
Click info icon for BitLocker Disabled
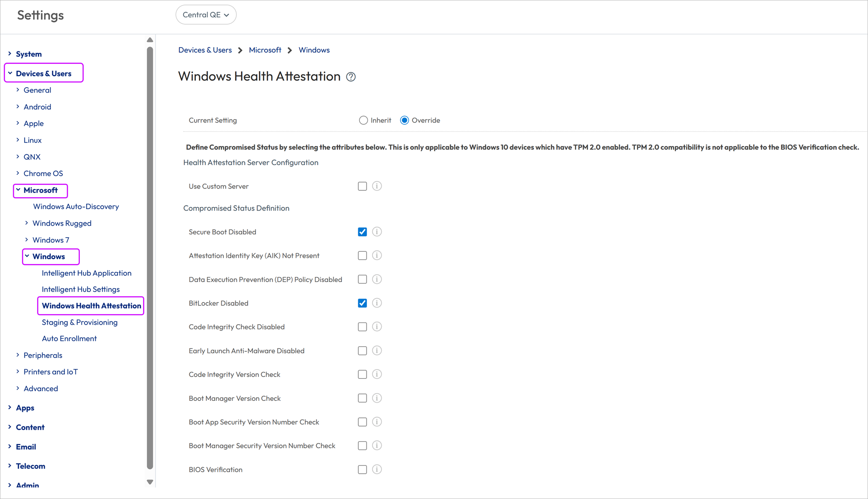pos(377,303)
